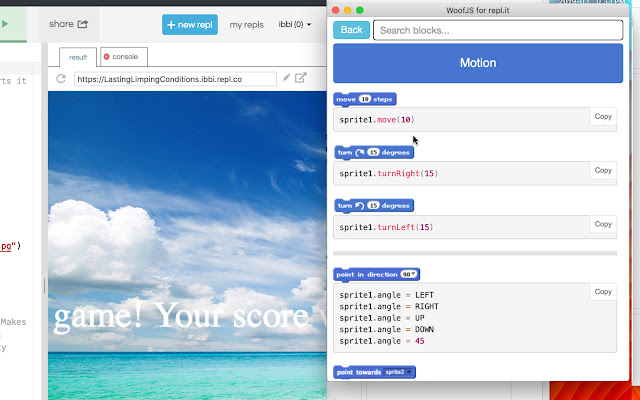The width and height of the screenshot is (640, 400).
Task: Reload the preview with the refresh icon
Action: 61,79
